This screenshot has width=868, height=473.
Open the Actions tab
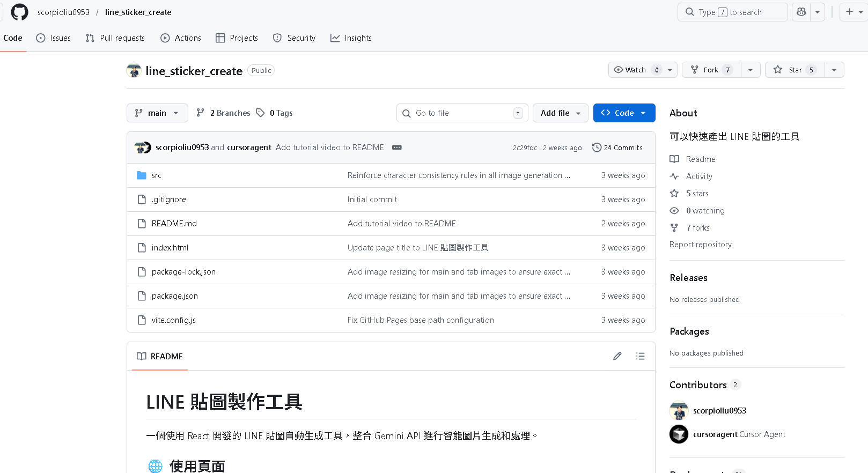click(181, 38)
